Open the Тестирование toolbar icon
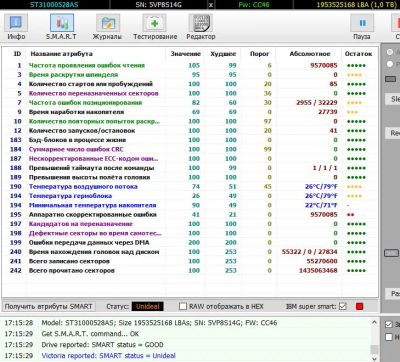 point(155,27)
